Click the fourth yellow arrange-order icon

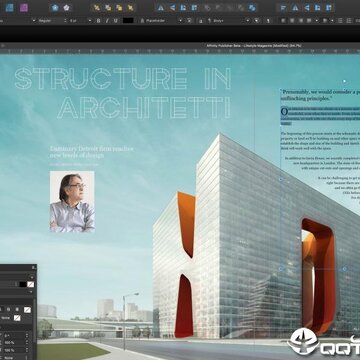[x=130, y=7]
